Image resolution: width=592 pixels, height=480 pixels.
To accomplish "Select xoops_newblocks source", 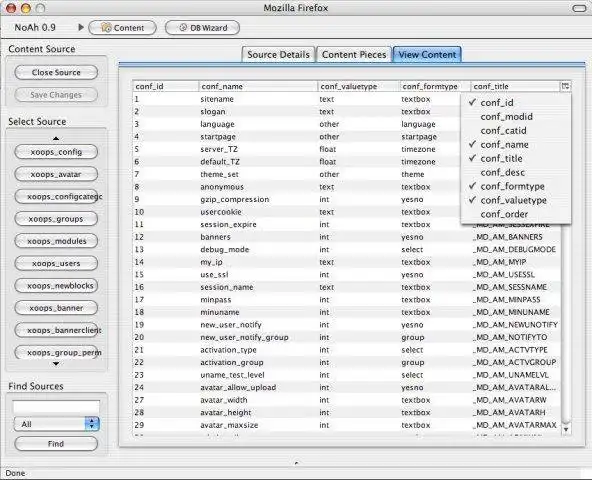I will pos(56,286).
